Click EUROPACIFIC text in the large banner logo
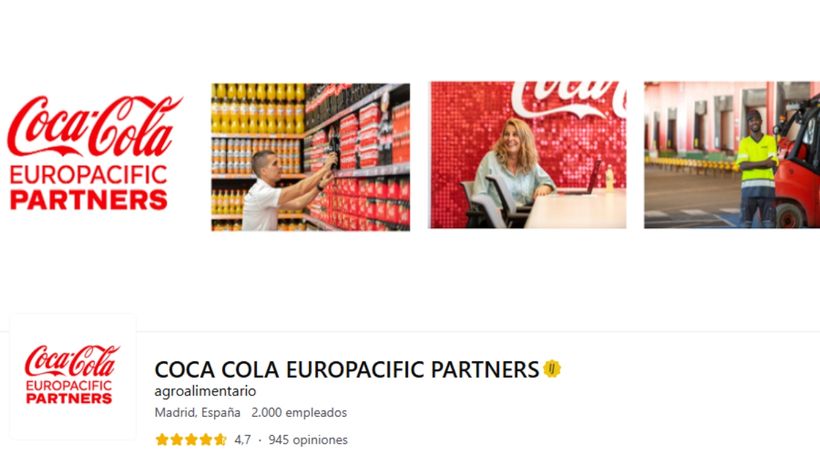The image size is (820, 461). (x=88, y=176)
